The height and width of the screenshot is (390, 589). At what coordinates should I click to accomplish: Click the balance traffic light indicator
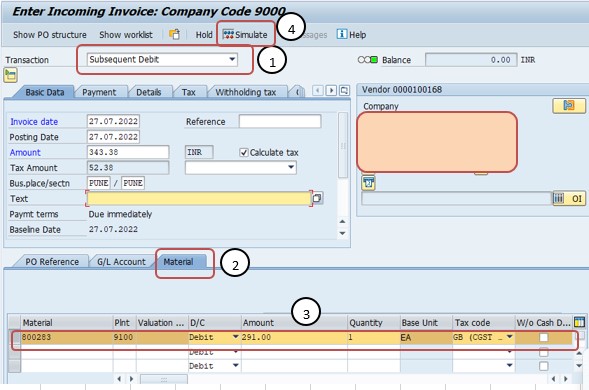tap(367, 60)
